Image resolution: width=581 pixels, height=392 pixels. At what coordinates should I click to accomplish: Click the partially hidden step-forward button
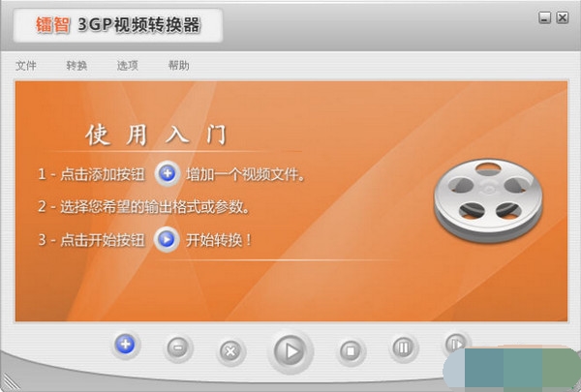tap(456, 344)
